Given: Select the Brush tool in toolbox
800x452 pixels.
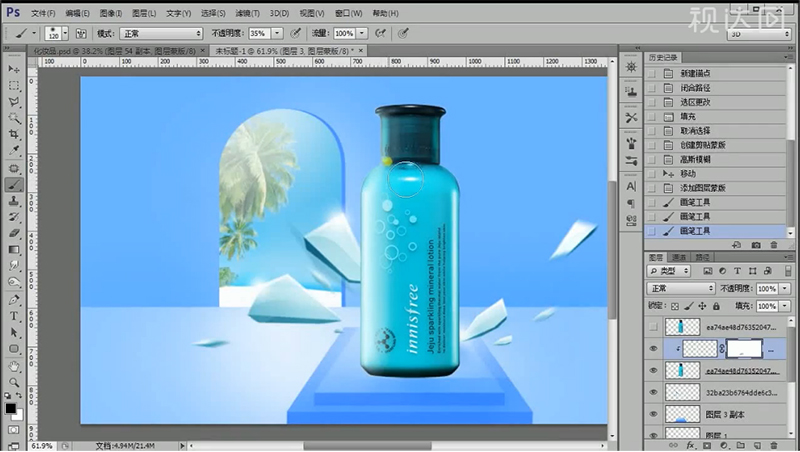Looking at the screenshot, I should [14, 185].
